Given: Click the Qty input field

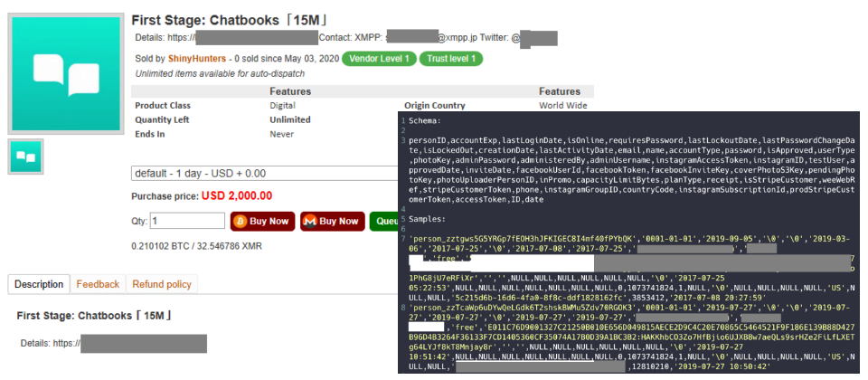Looking at the screenshot, I should click(x=187, y=221).
